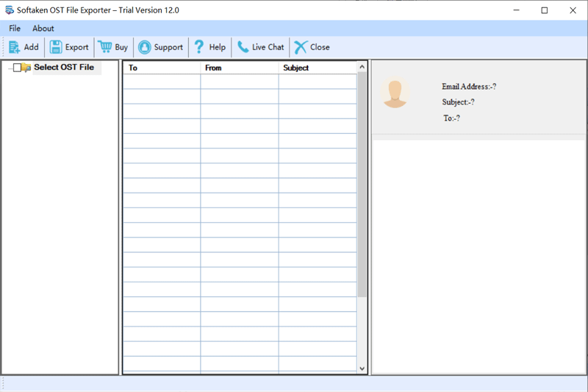Screen dimensions: 588x392
Task: Click the email list vertical scrollbar track
Action: (362, 331)
